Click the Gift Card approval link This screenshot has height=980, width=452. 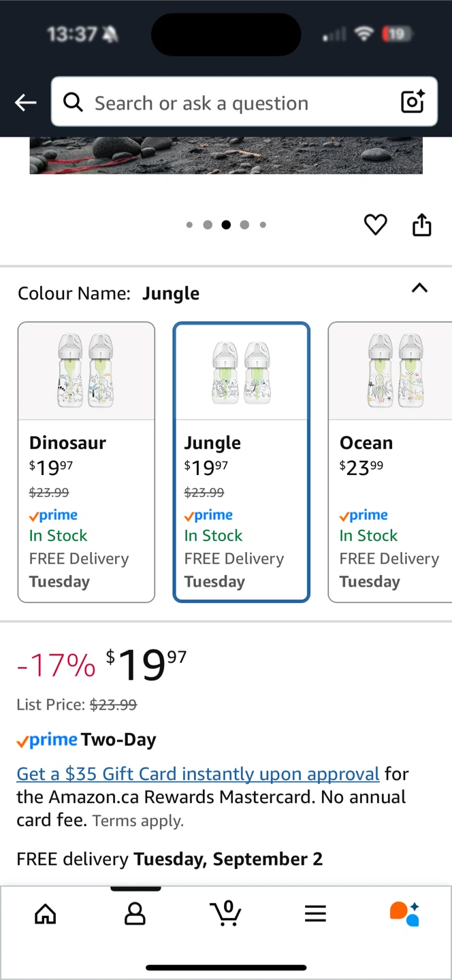click(198, 774)
